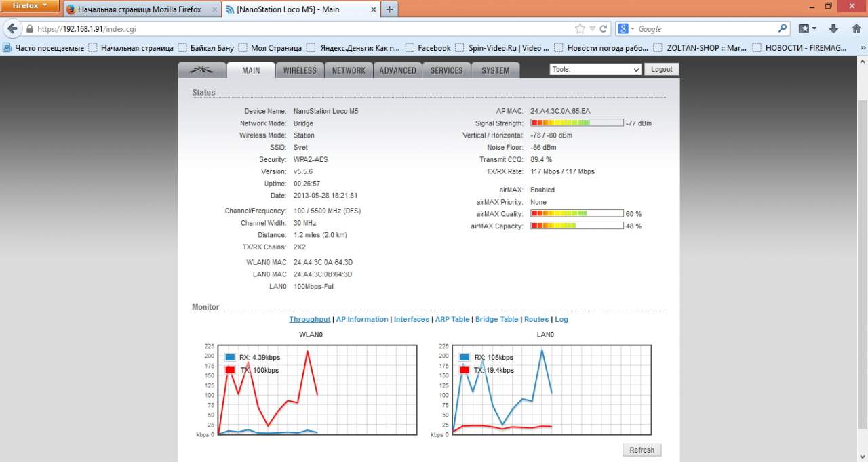The width and height of the screenshot is (868, 462).
Task: Click the WLAN0 throughput graph
Action: point(317,390)
